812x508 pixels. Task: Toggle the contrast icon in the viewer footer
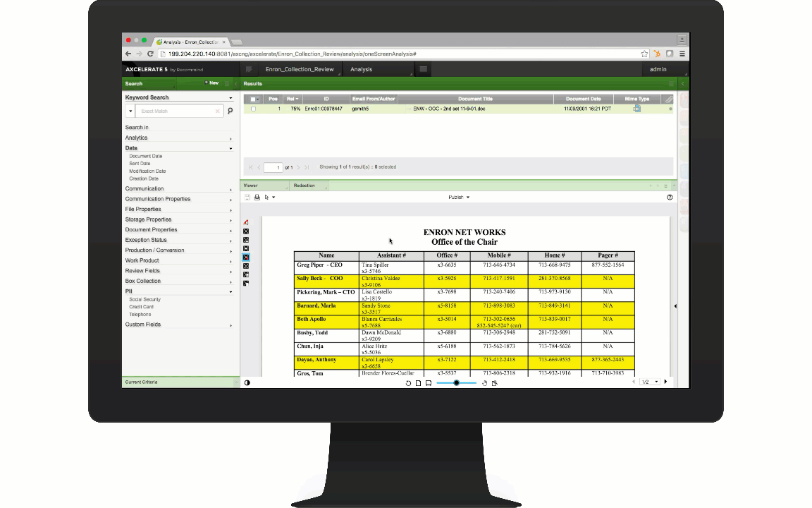pyautogui.click(x=247, y=382)
